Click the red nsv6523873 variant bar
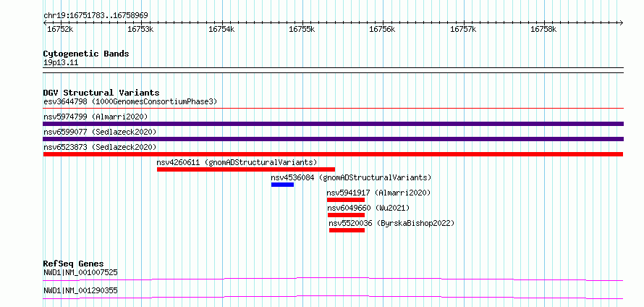Viewport: 644px width, 307px height. (x=333, y=154)
